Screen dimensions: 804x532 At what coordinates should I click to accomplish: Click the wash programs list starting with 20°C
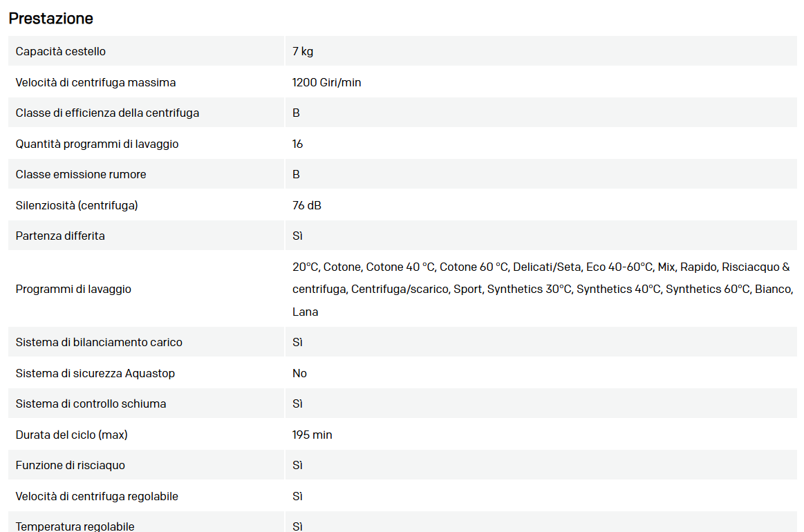542,289
